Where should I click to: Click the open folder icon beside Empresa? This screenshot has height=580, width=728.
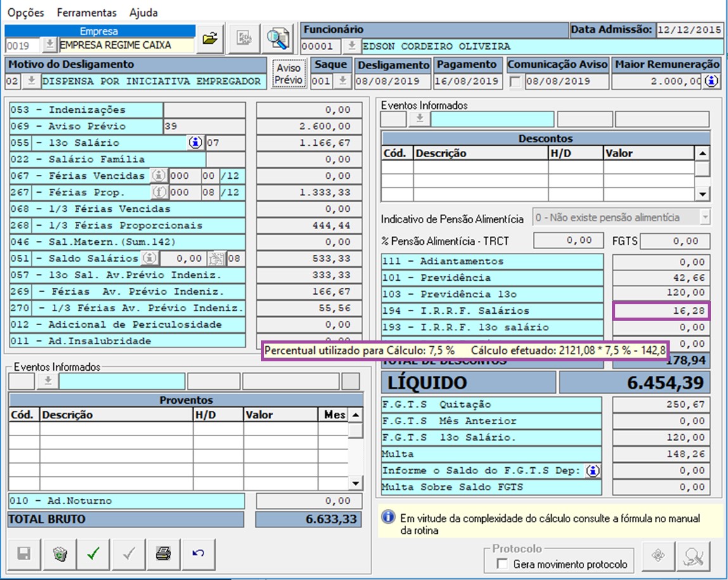[x=209, y=39]
